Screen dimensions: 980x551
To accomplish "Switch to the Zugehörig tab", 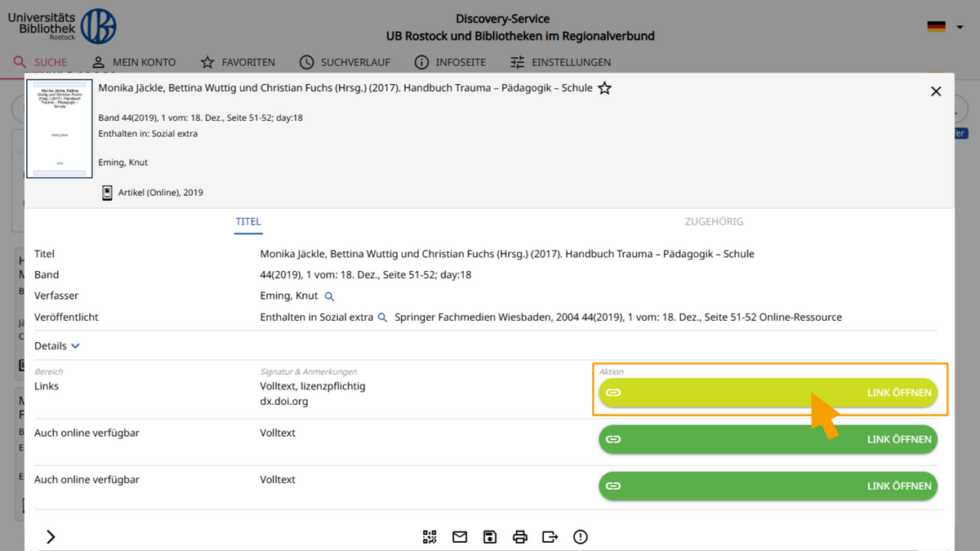I will tap(714, 221).
